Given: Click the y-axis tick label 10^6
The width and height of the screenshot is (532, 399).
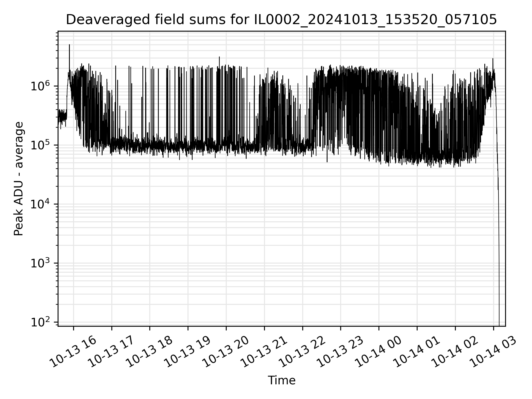Looking at the screenshot, I should pos(40,85).
